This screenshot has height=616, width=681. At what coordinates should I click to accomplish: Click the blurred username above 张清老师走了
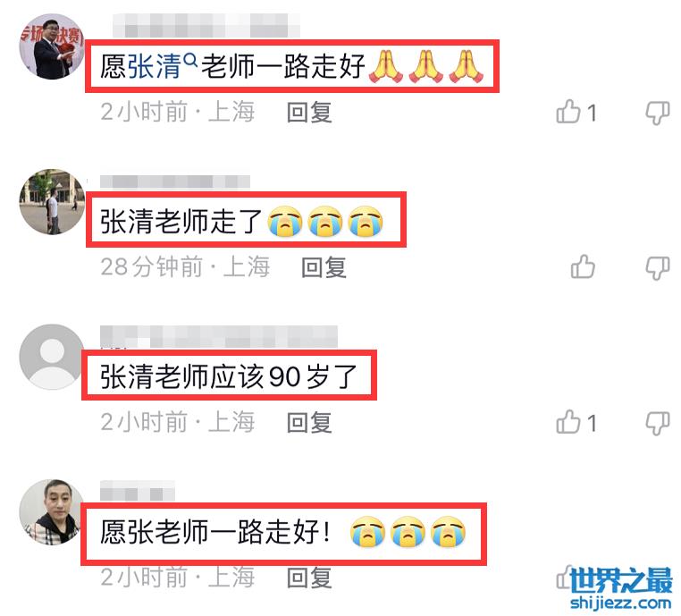click(x=175, y=181)
